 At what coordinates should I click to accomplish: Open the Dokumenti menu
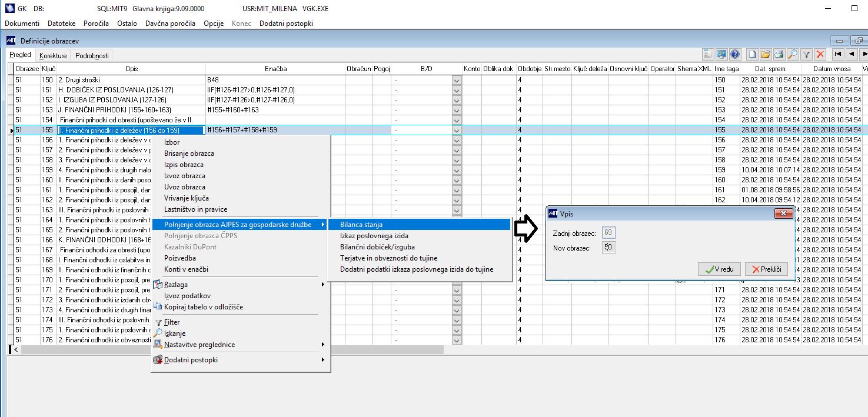point(22,24)
